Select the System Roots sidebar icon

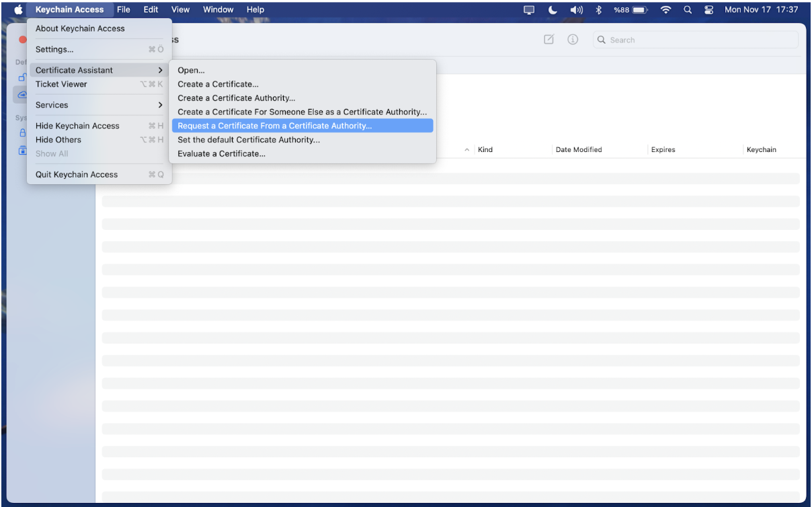22,150
